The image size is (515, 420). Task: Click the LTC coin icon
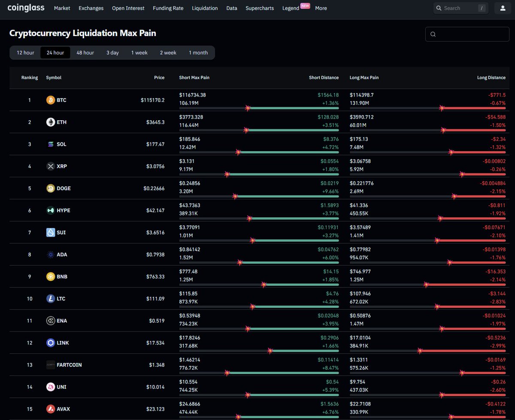(x=51, y=298)
